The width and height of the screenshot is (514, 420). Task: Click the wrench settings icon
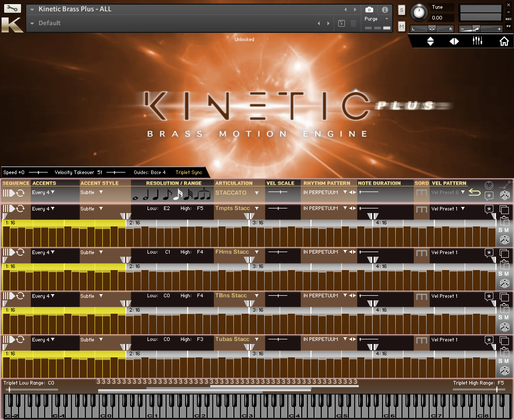click(12, 9)
